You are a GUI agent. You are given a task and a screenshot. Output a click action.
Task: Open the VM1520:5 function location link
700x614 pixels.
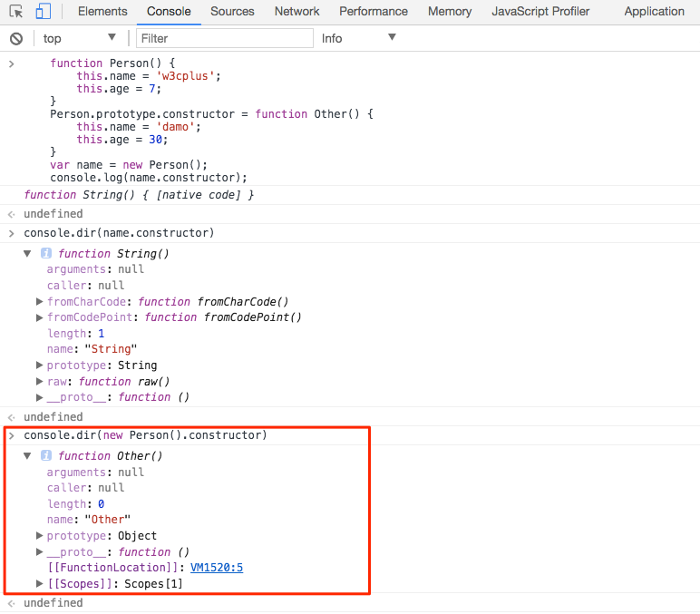click(217, 568)
